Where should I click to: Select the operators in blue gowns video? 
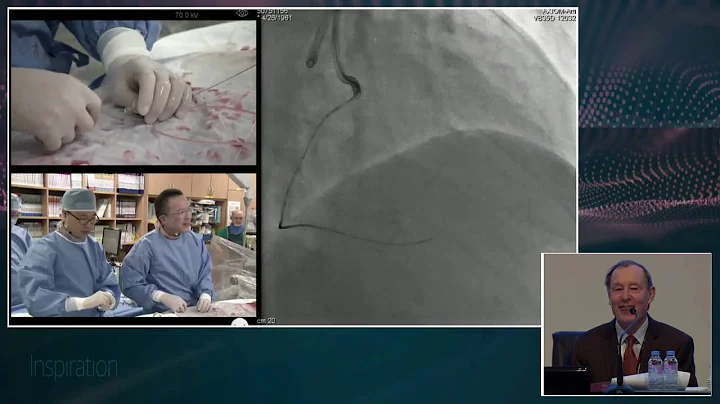(x=134, y=245)
